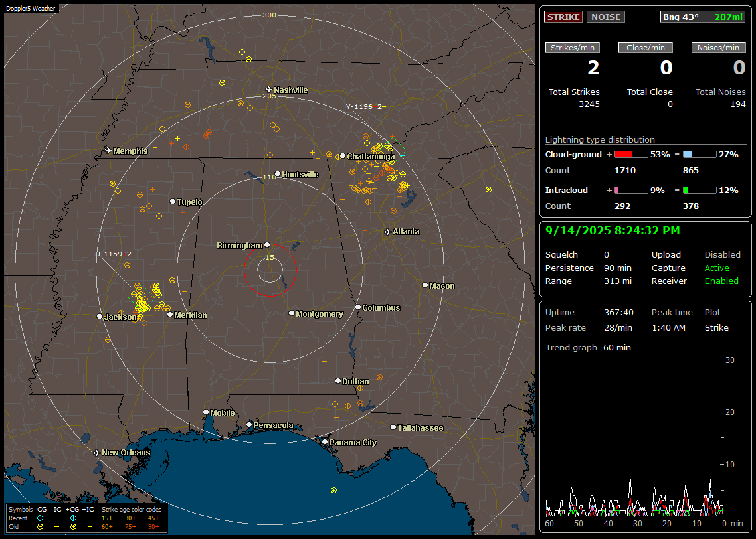Select the Panama City dot marker
This screenshot has width=756, height=539.
(324, 441)
